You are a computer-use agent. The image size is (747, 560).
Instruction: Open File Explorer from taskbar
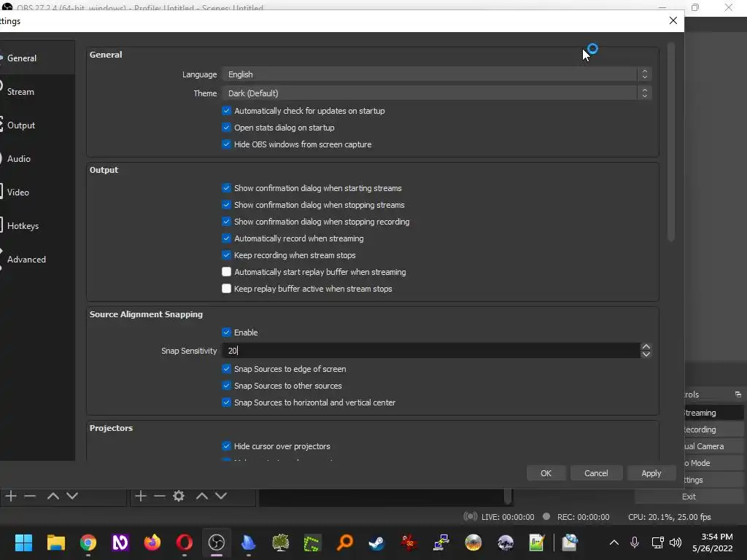(55, 542)
